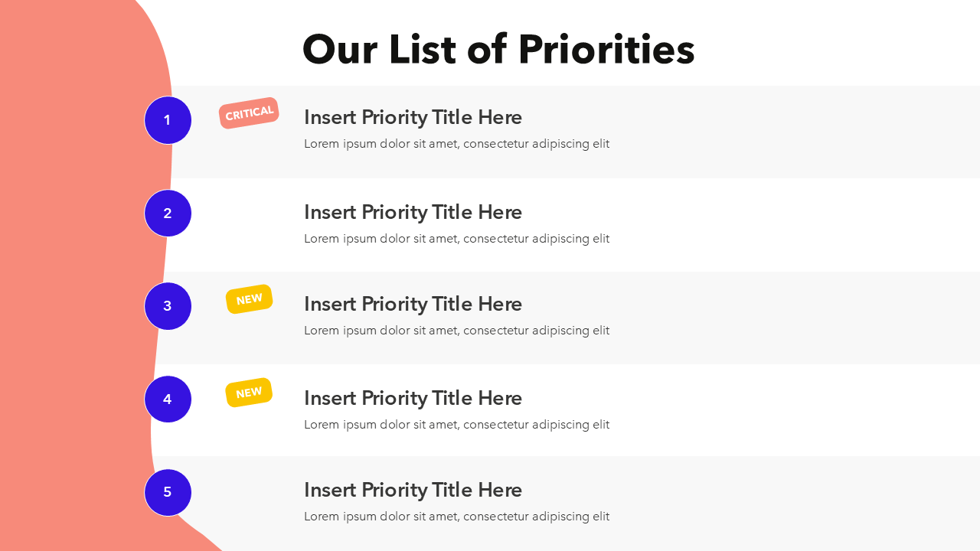
Task: Click the number 4 circle badge
Action: (168, 399)
